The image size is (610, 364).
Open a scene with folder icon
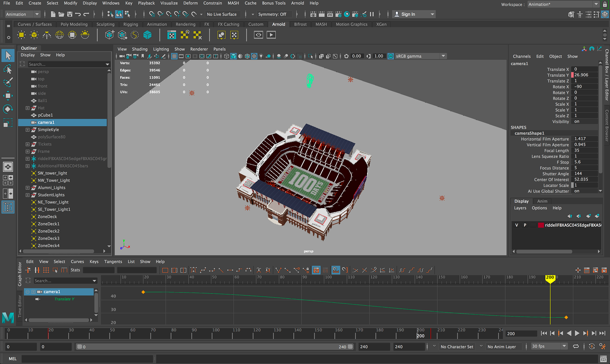click(61, 14)
